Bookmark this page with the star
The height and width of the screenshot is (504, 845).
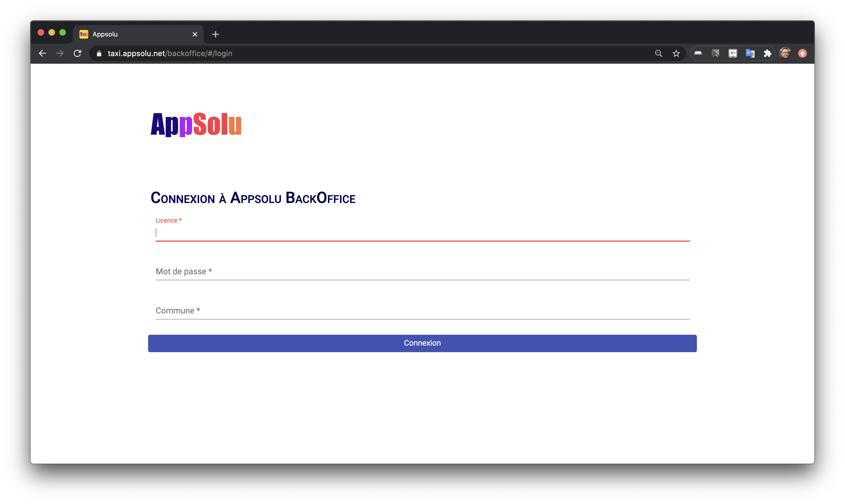[676, 53]
